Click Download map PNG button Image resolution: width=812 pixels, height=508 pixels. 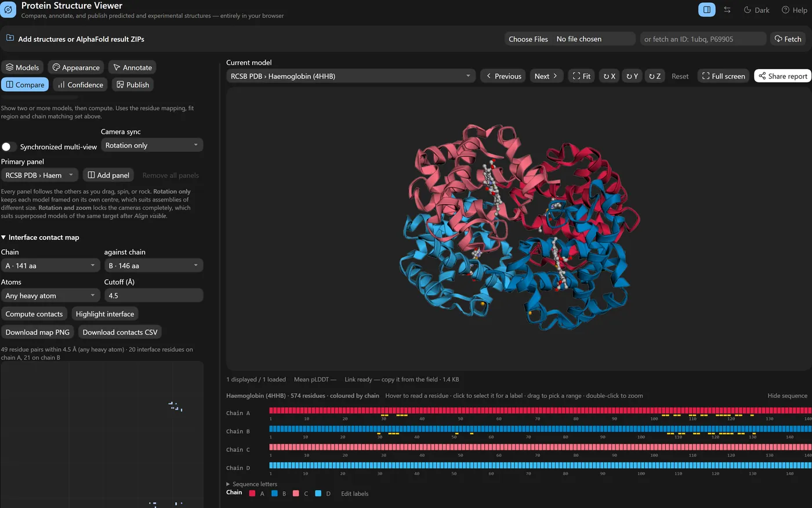click(x=38, y=332)
